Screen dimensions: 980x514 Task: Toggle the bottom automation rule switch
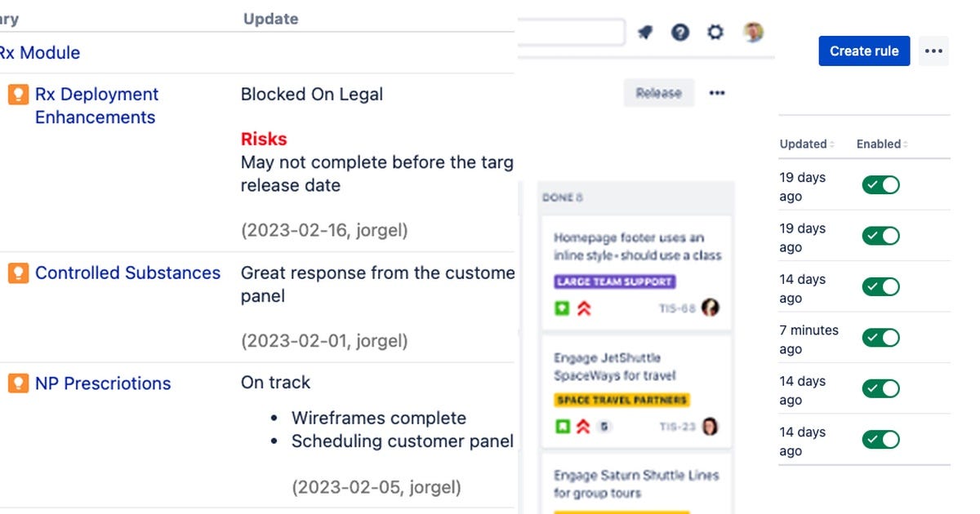(880, 439)
